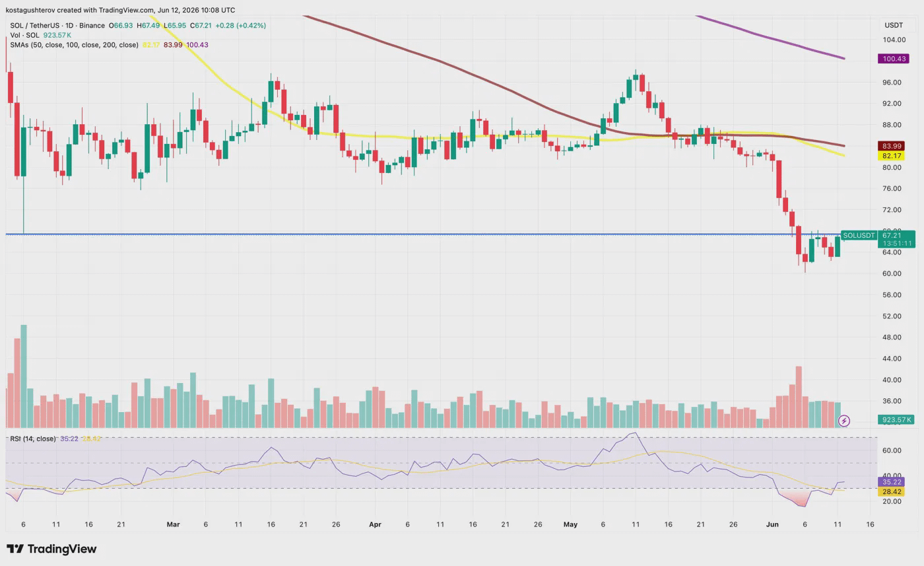Click the yellow 28.42 RSI axis tag

click(892, 492)
